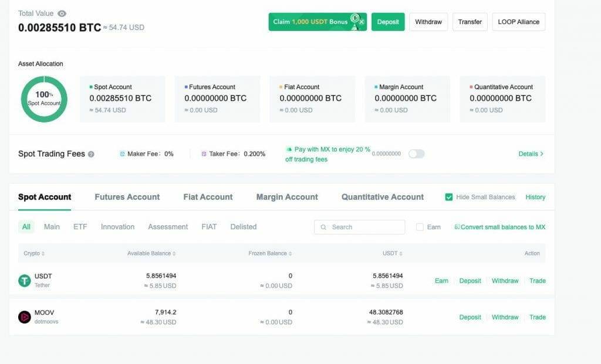Select the Assessment filter tab
This screenshot has width=601, height=364.
168,227
